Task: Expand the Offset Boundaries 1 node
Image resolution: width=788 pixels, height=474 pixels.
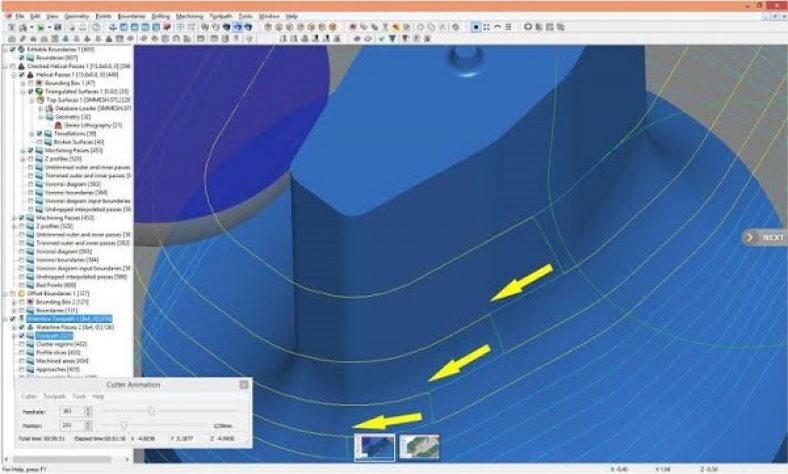Action: click(x=6, y=294)
